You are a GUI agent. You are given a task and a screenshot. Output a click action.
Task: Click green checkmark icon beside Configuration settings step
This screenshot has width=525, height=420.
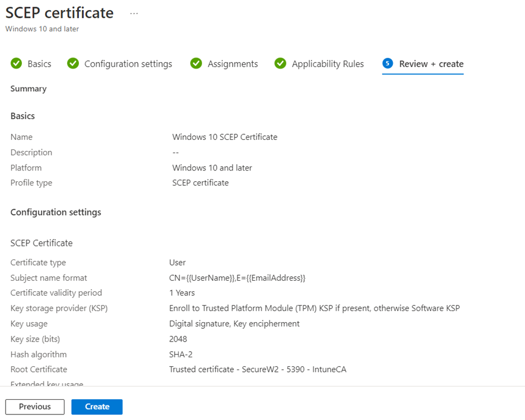pyautogui.click(x=73, y=64)
